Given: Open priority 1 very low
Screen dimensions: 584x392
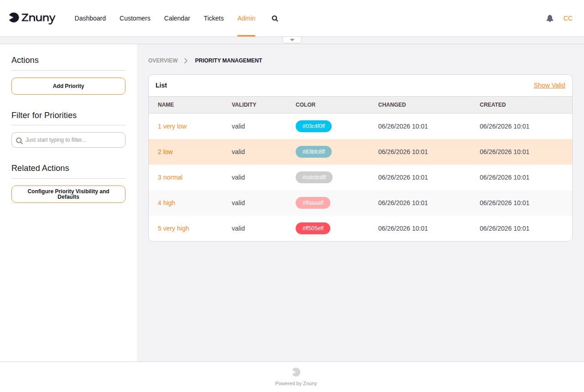Looking at the screenshot, I should 172,126.
